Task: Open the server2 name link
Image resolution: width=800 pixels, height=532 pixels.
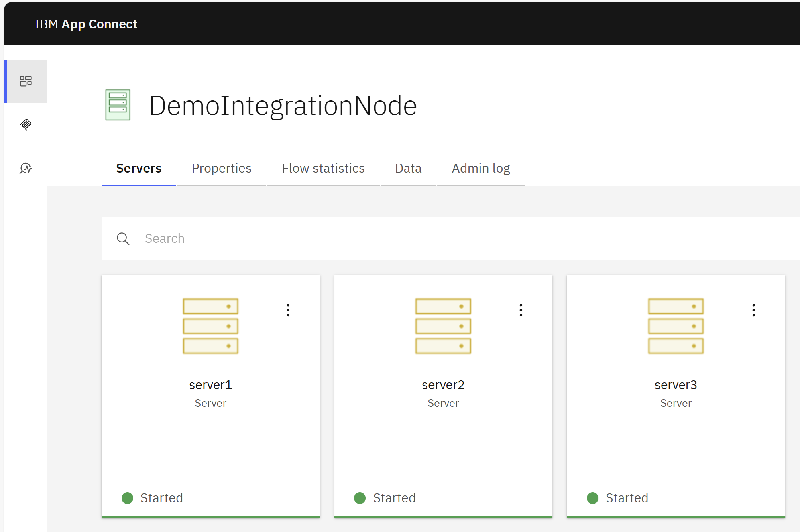Action: click(443, 385)
